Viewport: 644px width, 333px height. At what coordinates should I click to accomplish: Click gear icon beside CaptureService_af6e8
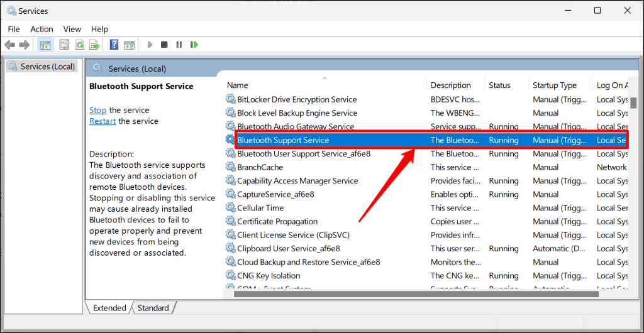coord(230,194)
